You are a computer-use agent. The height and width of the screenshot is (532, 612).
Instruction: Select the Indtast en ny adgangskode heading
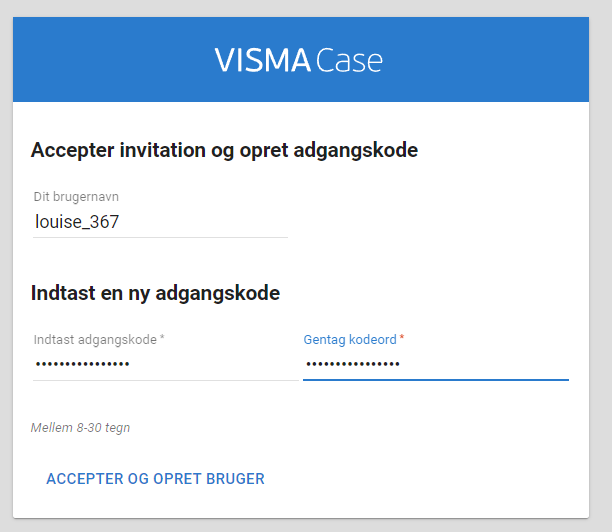tap(155, 294)
